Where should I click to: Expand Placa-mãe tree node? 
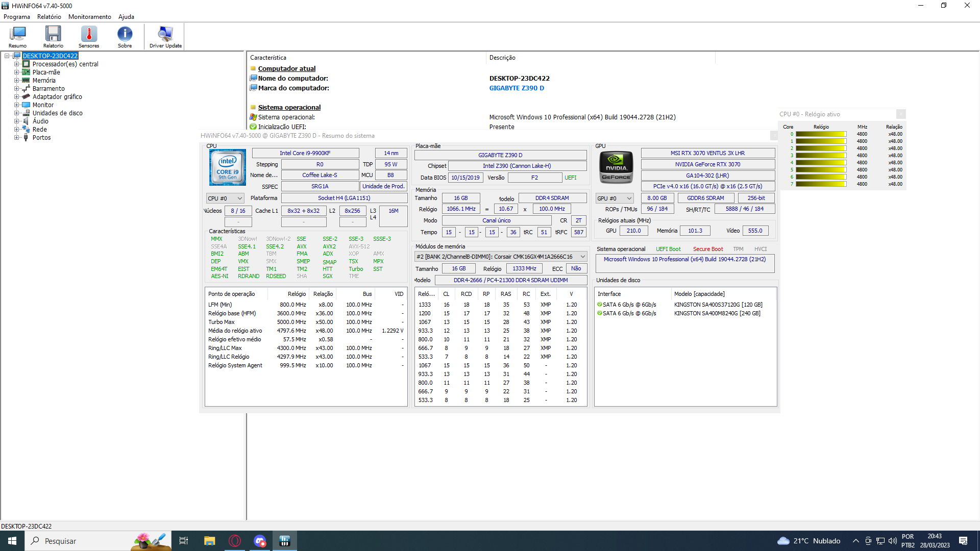16,72
